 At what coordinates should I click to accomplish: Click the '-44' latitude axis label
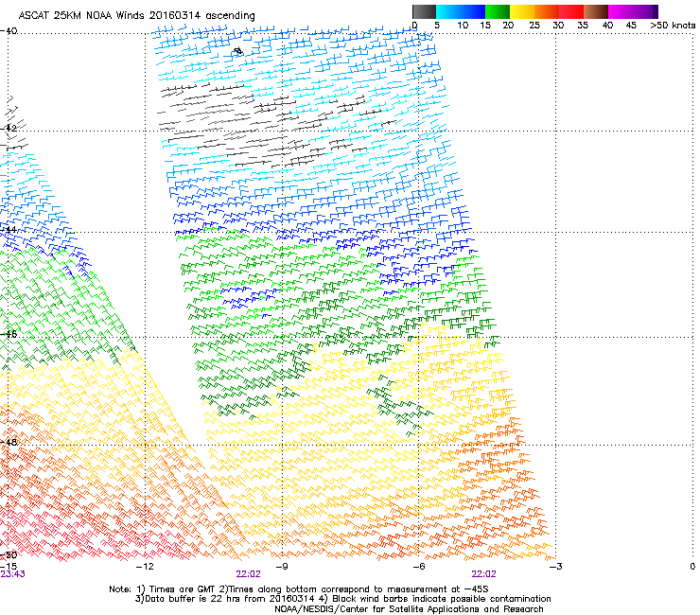(9, 230)
